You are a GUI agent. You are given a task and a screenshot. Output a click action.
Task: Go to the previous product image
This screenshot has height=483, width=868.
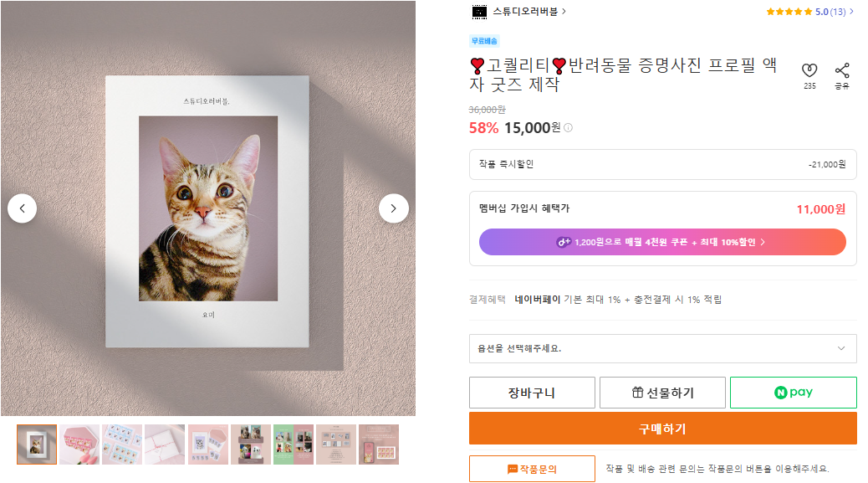[x=23, y=208]
